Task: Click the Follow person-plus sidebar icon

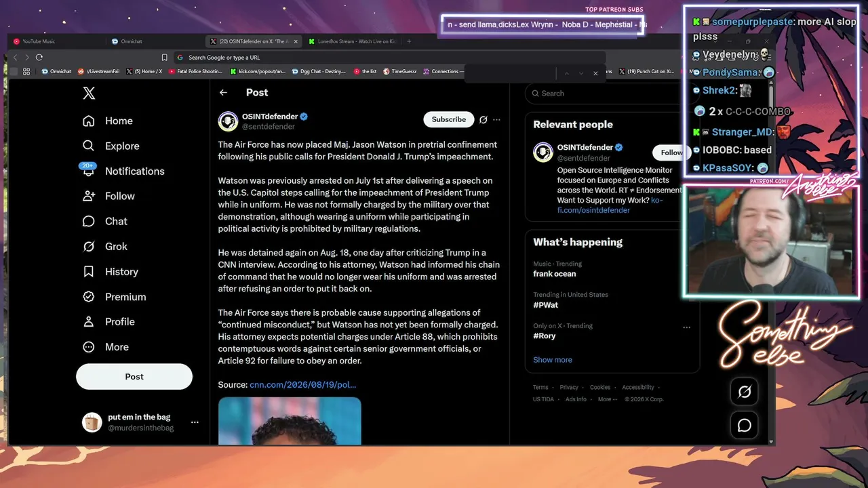Action: pos(89,196)
